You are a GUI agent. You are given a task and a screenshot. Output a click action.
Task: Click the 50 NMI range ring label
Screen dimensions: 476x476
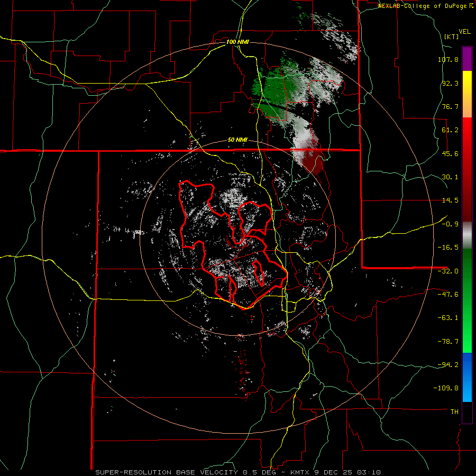pyautogui.click(x=237, y=140)
